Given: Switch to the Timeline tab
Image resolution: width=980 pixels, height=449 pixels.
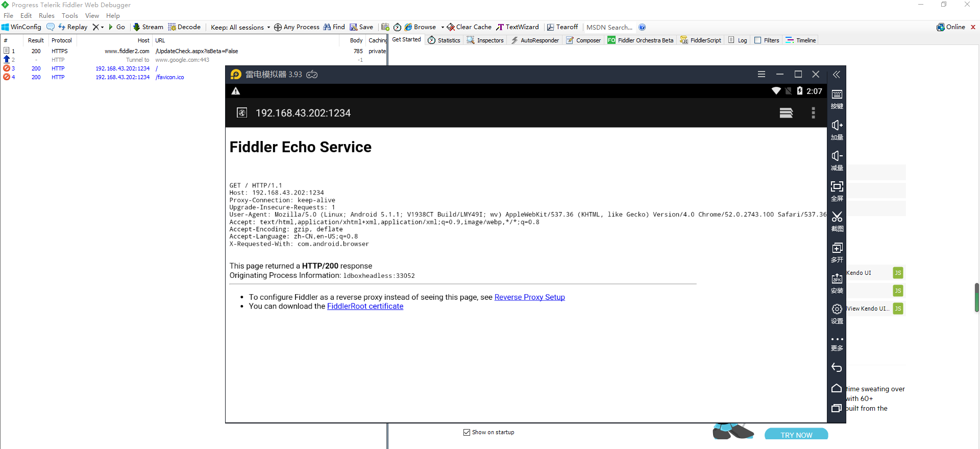Looking at the screenshot, I should tap(801, 40).
